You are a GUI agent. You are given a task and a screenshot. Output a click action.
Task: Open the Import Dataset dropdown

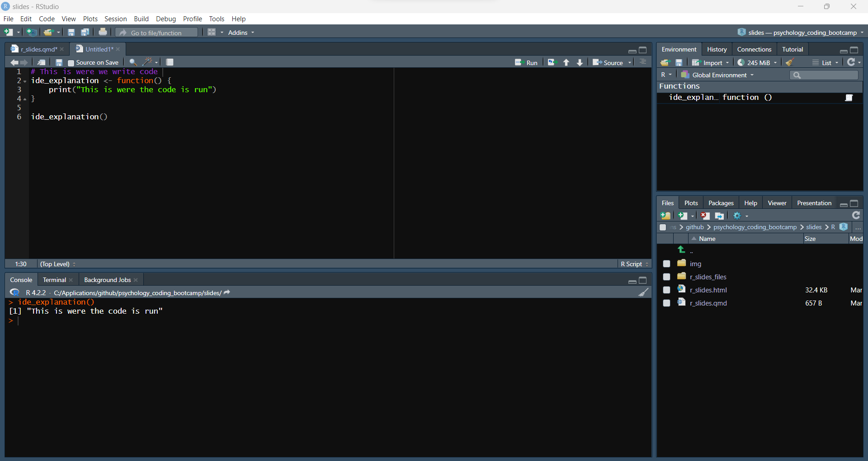(x=711, y=62)
